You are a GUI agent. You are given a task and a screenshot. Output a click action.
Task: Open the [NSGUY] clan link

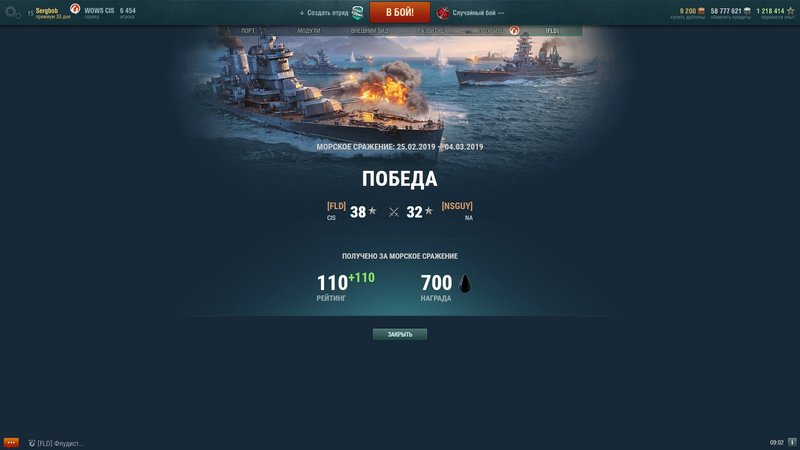[457, 206]
